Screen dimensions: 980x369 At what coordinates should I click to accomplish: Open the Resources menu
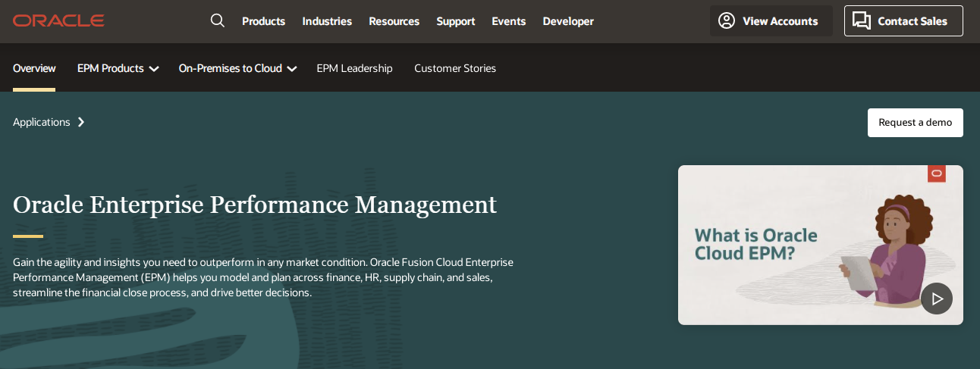click(394, 21)
